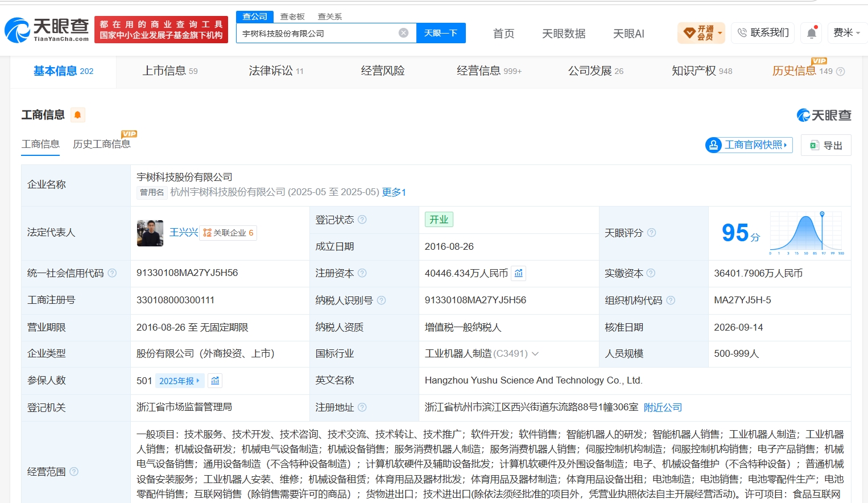The width and height of the screenshot is (868, 503).
Task: Click the 36401.7906万人民币 value
Action: click(758, 273)
